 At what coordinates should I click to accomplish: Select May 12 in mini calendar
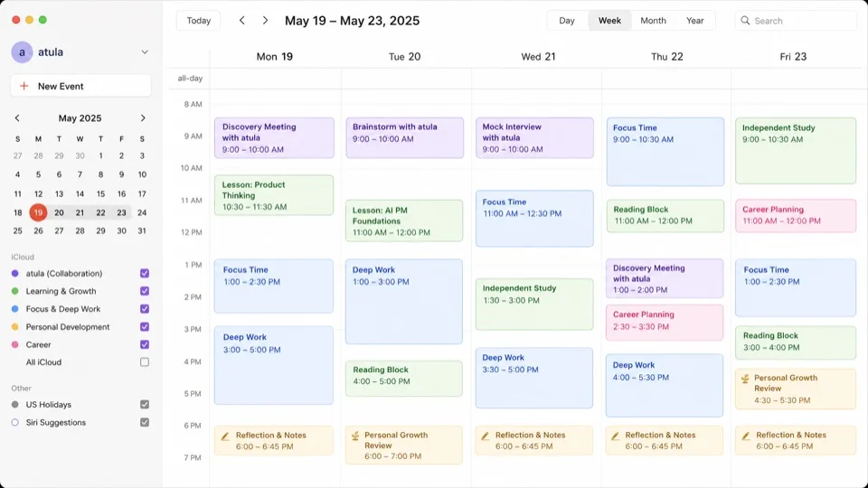click(38, 193)
